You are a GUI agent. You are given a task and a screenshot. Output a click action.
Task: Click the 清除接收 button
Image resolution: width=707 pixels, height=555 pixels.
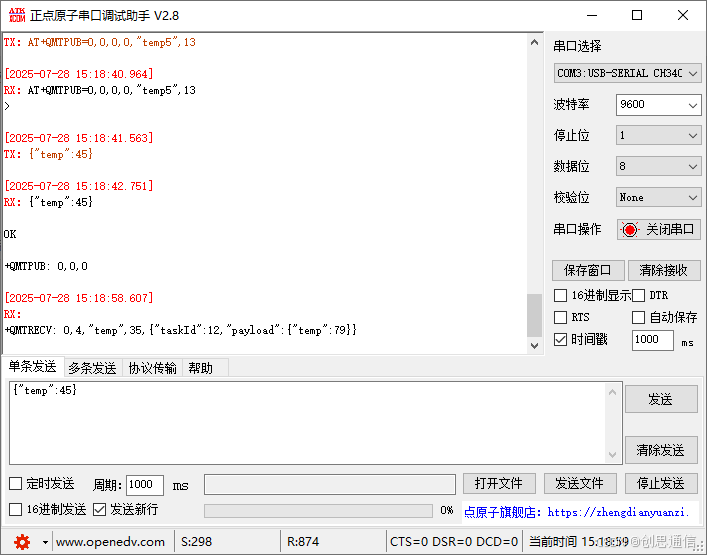click(663, 270)
